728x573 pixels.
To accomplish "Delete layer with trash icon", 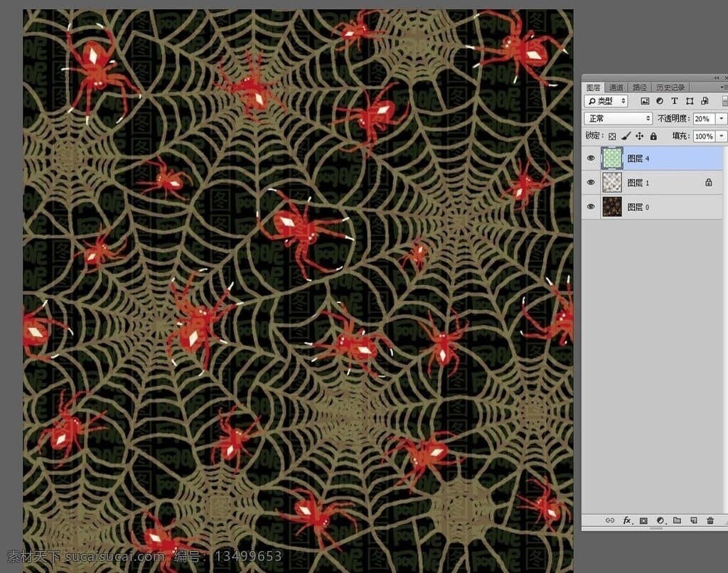I will (x=710, y=520).
